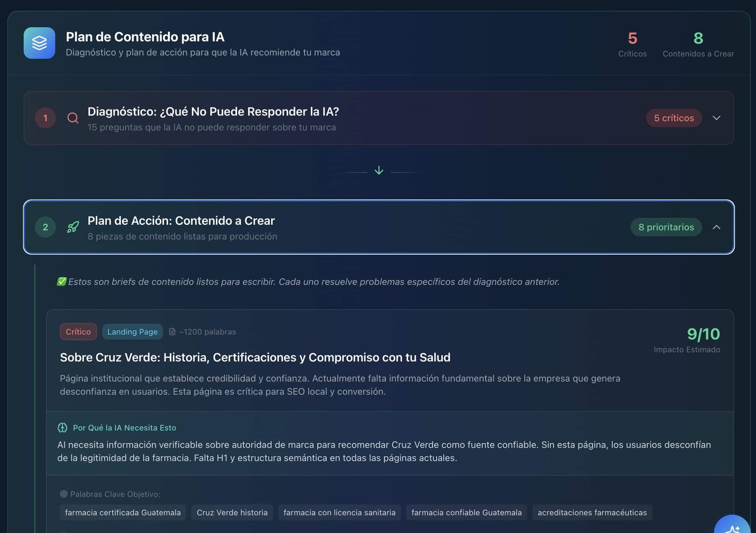
Task: Expand section 1 by clicking its numbered badge
Action: click(45, 118)
